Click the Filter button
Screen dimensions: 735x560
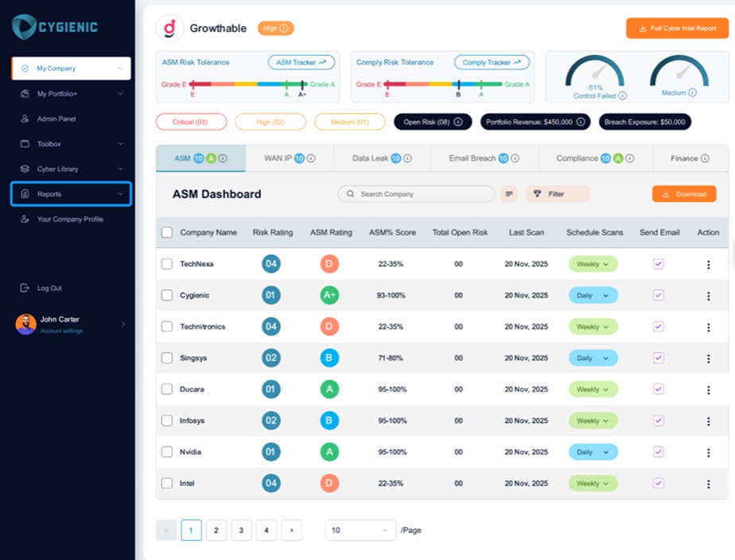point(558,194)
